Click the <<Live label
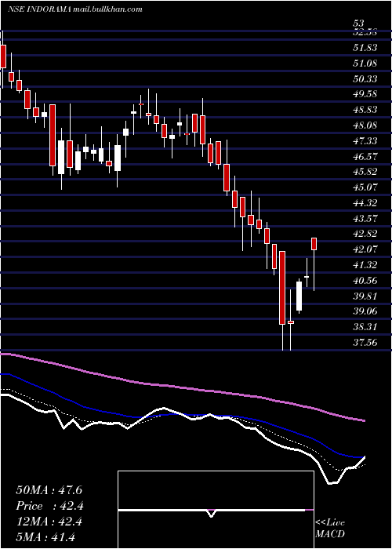 330,523
